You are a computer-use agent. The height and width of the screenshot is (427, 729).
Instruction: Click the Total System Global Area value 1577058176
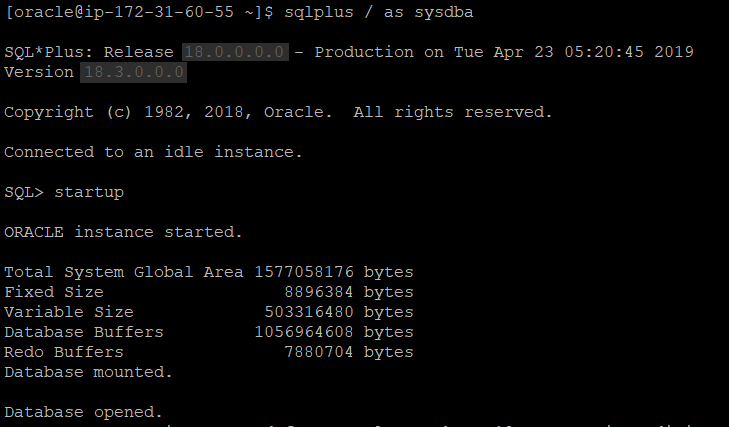304,272
